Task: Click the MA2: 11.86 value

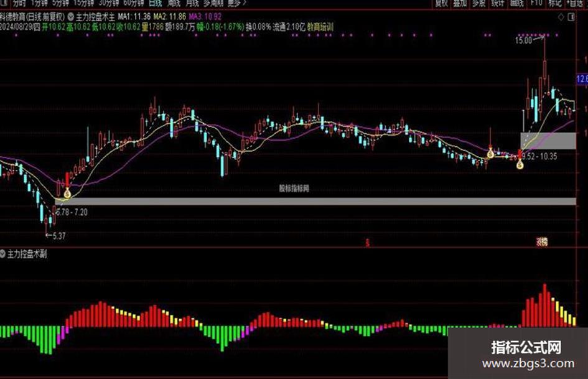Action: [169, 17]
